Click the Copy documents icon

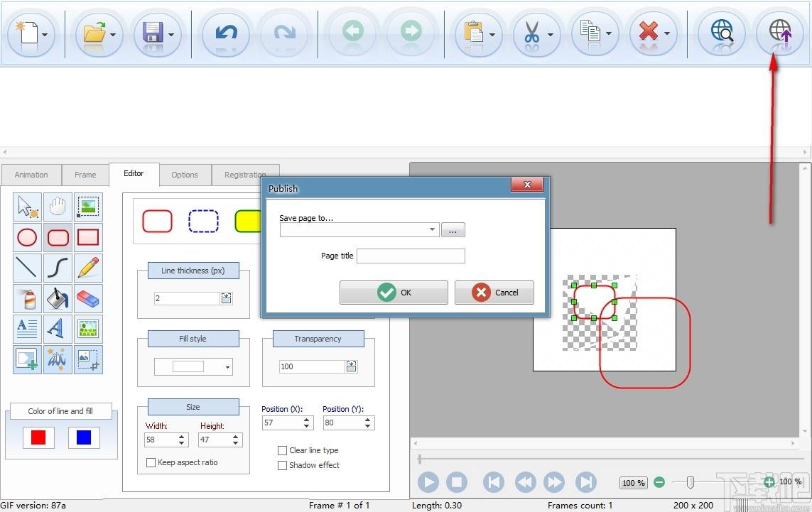point(590,32)
